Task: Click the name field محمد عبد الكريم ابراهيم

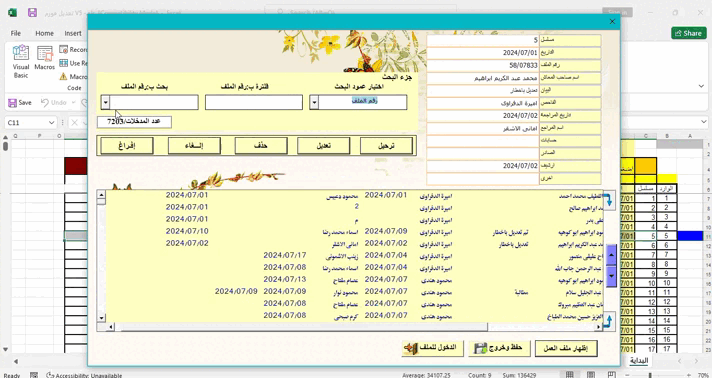Action: (x=483, y=78)
